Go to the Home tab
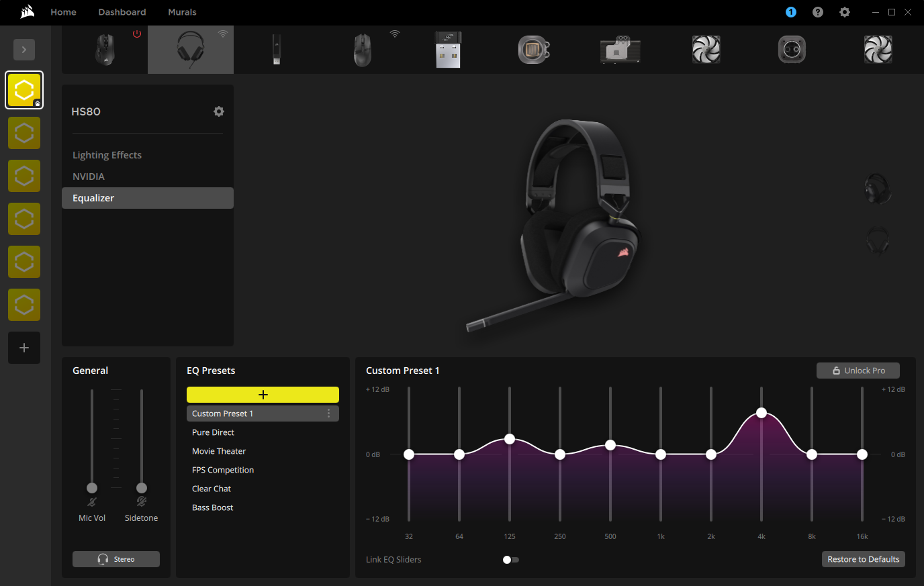The height and width of the screenshot is (586, 924). point(63,12)
